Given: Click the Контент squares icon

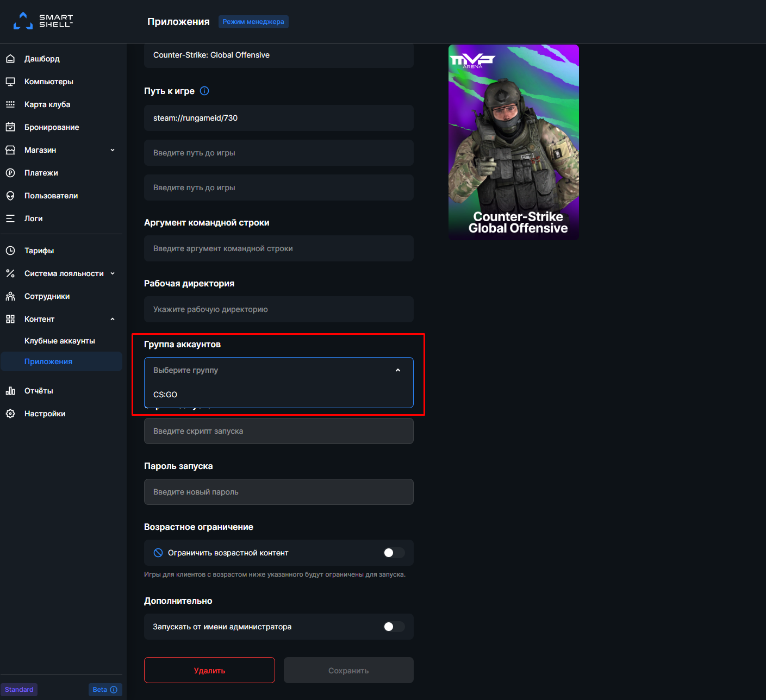Looking at the screenshot, I should [10, 319].
